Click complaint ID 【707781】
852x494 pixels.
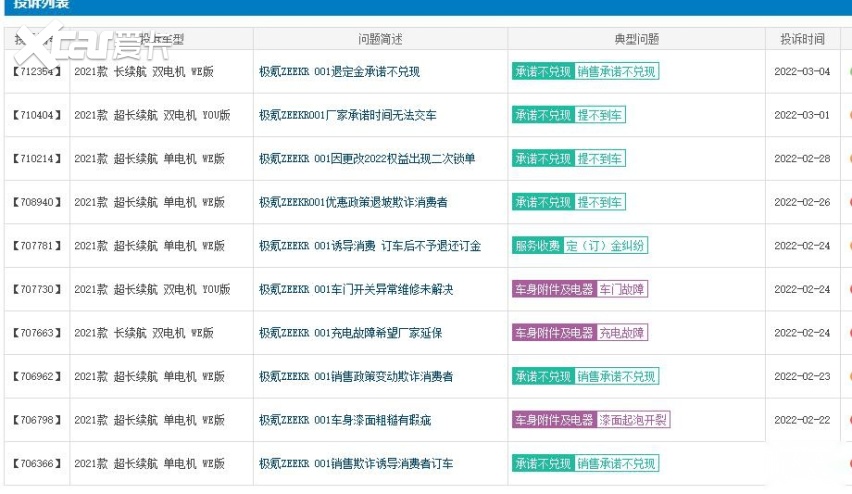pos(36,246)
